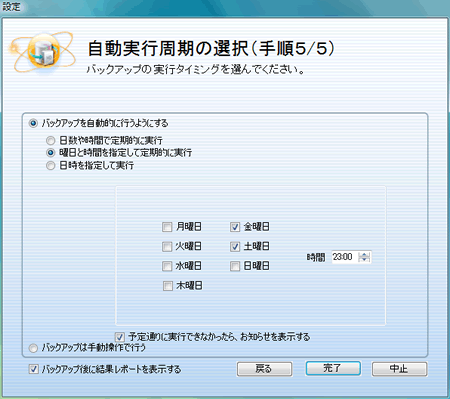Toggle バックアップ後に結果レポートを表示する checkbox

point(33,369)
